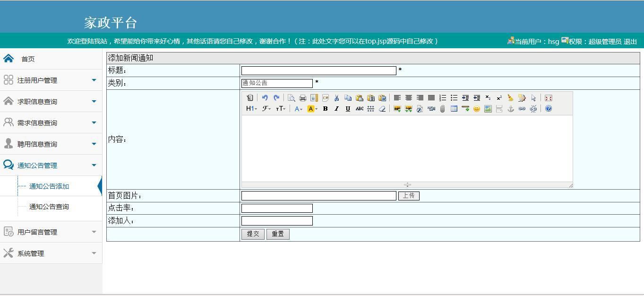
Task: Toggle bold formatting
Action: pos(326,109)
